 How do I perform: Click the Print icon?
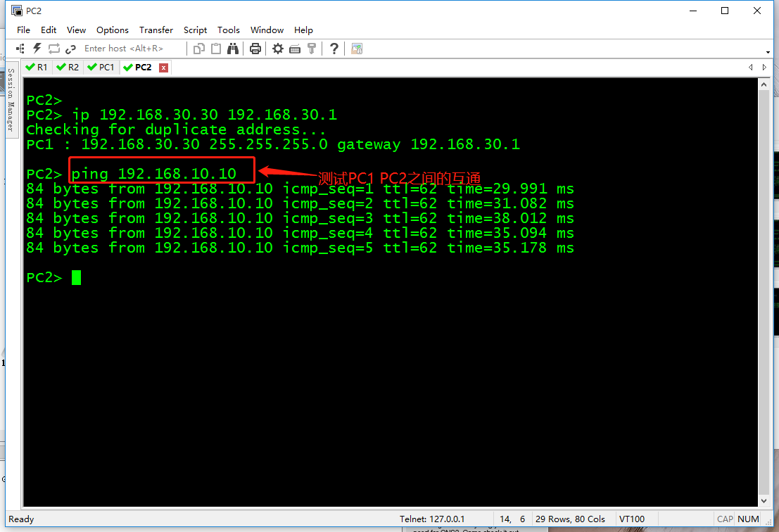[255, 49]
